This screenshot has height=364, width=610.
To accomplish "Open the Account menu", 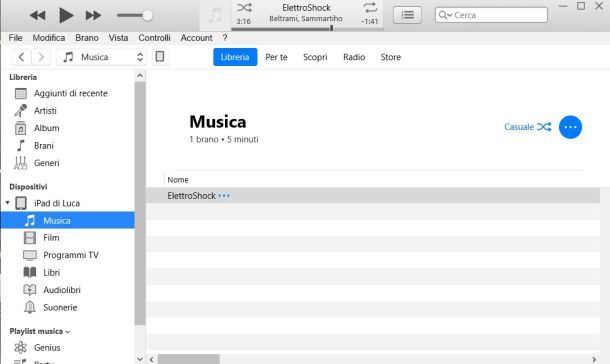I will 196,38.
